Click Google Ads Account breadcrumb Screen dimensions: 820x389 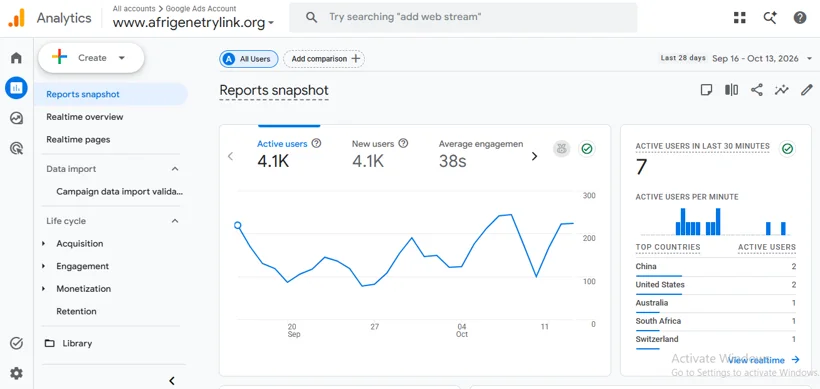point(201,8)
